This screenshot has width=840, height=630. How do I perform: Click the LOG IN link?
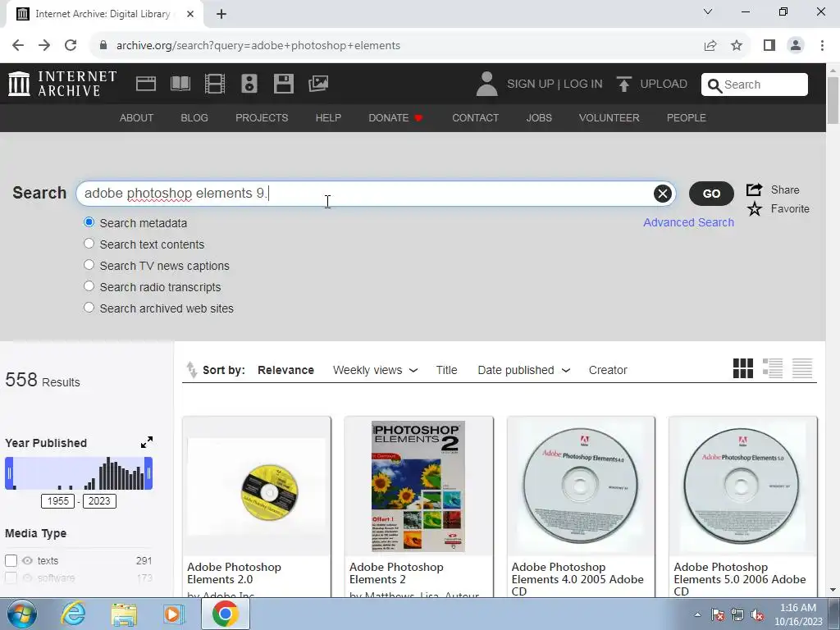tap(583, 84)
